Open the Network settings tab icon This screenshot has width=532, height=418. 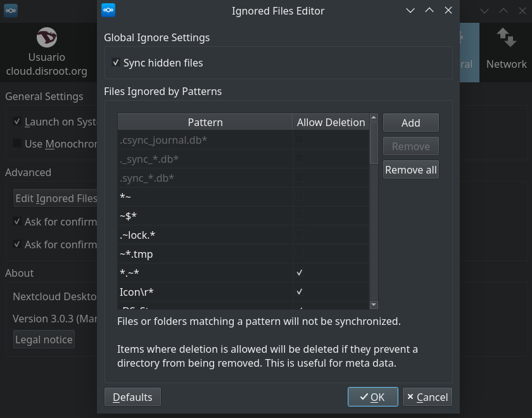(506, 38)
